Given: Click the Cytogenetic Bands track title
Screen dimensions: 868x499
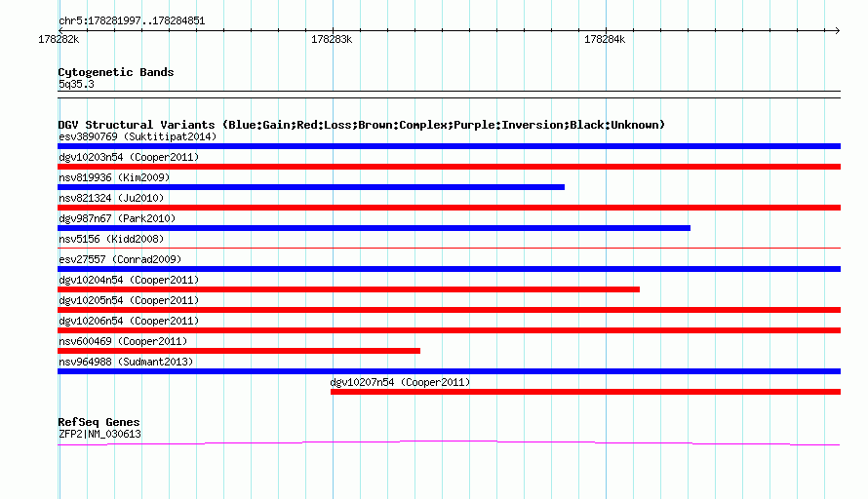Looking at the screenshot, I should [x=116, y=72].
